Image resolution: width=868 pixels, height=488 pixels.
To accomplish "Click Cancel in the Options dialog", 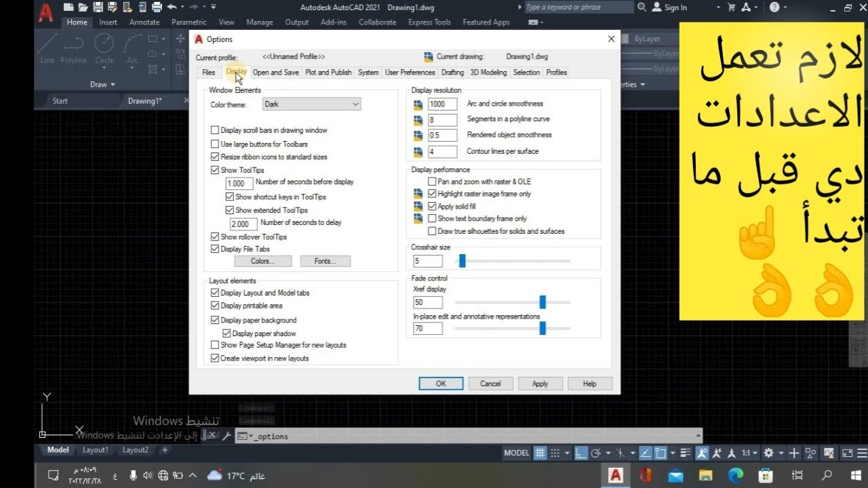I will [x=490, y=384].
